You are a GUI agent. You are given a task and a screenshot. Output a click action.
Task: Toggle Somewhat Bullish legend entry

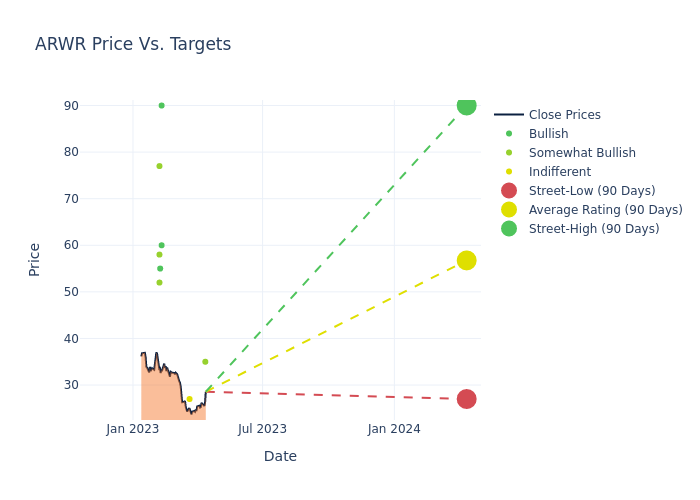[x=581, y=153]
